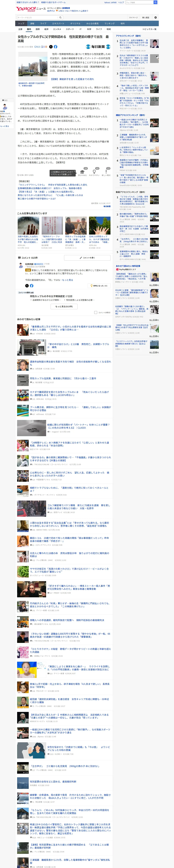Click the X share icon below comment
This screenshot has width=174, height=868.
(27, 286)
